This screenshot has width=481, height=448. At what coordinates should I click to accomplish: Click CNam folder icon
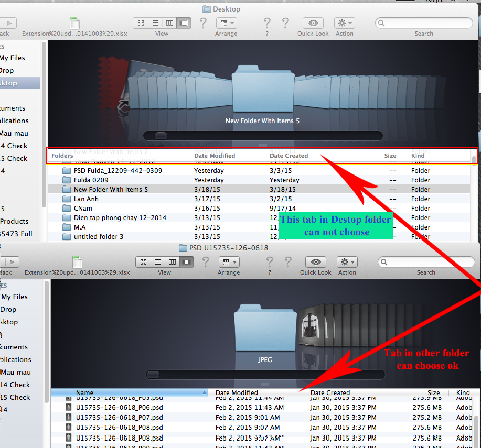coord(67,209)
